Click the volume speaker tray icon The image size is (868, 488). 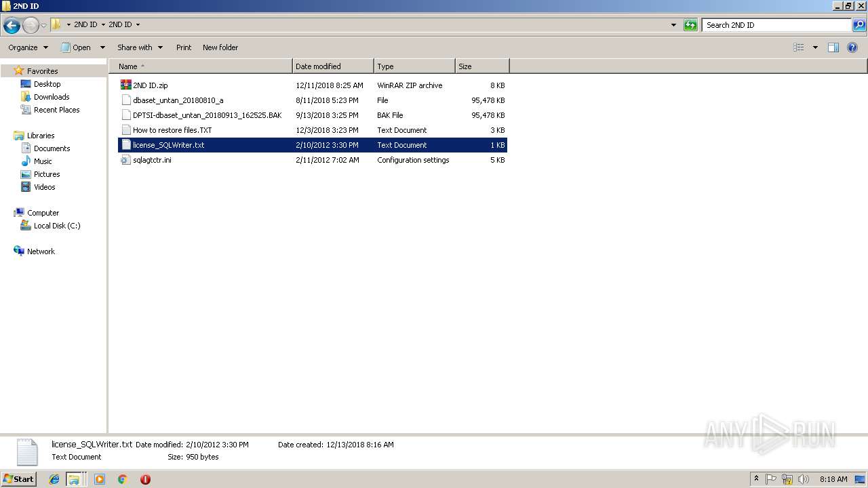pos(804,479)
